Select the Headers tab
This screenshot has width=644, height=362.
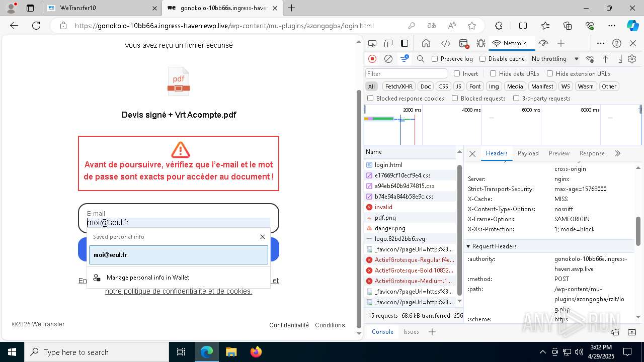point(497,153)
